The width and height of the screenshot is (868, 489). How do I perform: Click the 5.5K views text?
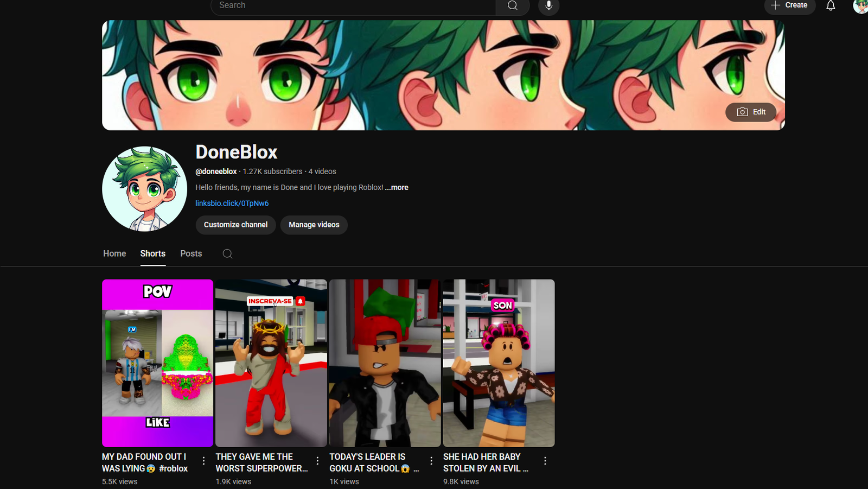tap(120, 481)
